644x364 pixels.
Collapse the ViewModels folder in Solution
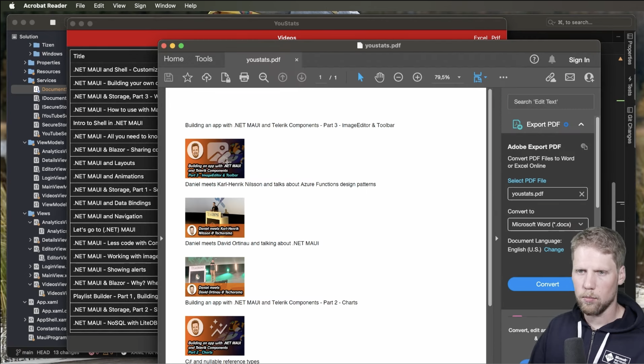[x=25, y=143]
